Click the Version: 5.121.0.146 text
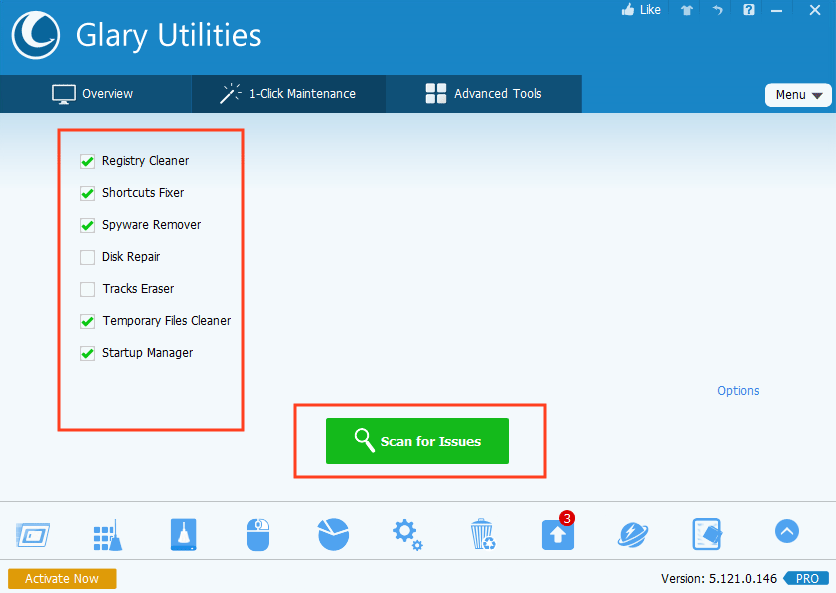The image size is (836, 593). (719, 579)
